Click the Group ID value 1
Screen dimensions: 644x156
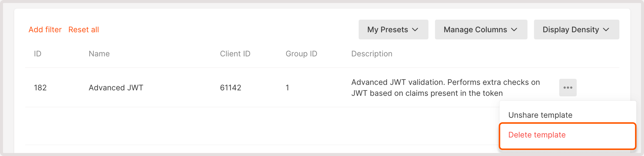point(287,88)
